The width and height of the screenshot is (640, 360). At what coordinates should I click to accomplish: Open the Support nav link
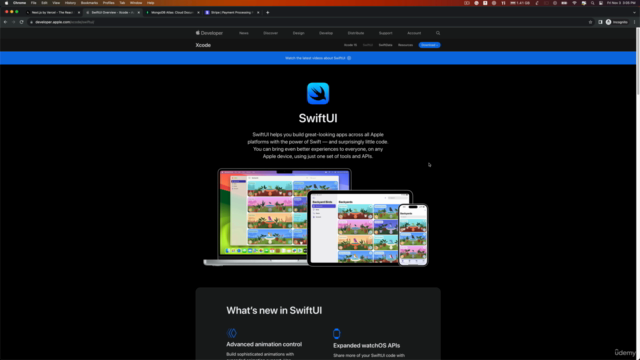pyautogui.click(x=385, y=33)
